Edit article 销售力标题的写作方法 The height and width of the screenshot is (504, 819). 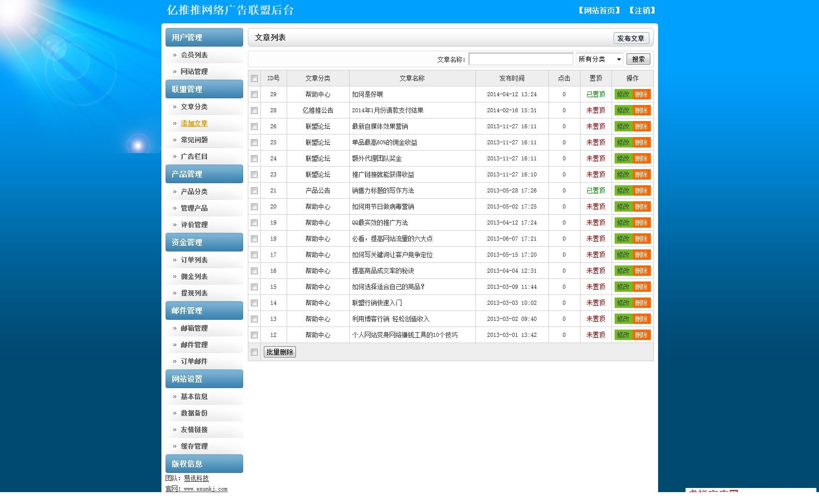coord(623,190)
